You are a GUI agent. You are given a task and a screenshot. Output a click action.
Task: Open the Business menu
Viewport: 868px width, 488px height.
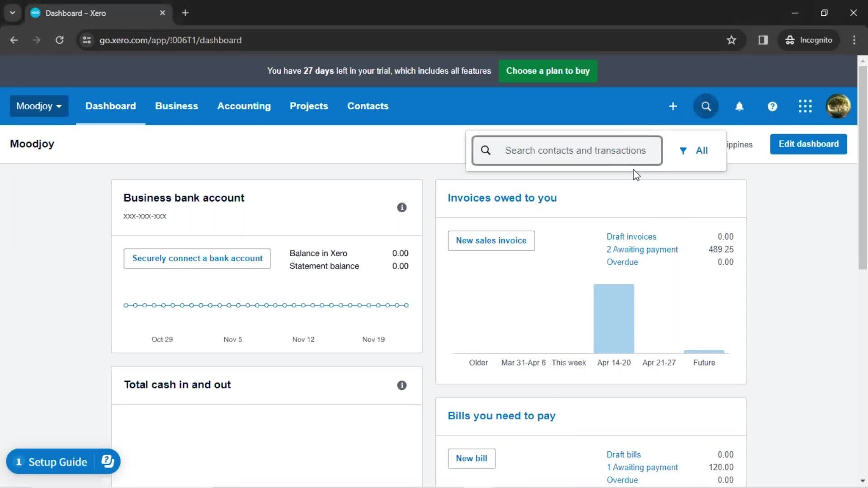click(176, 106)
